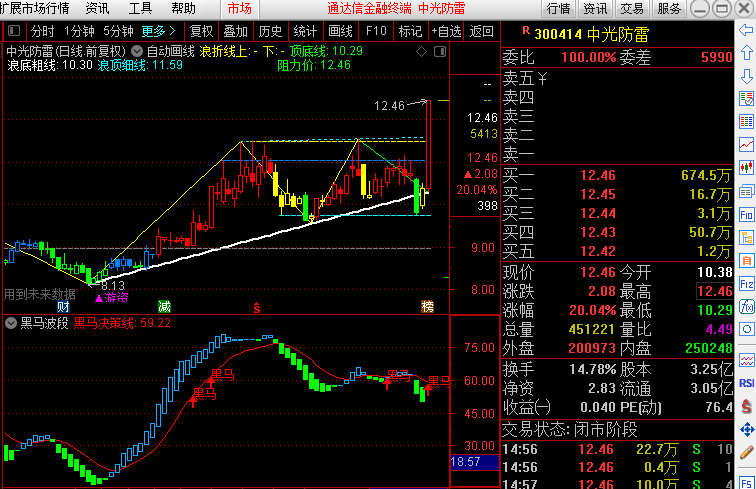The height and width of the screenshot is (489, 756).
Task: Click the 画线 draw line toolbar button
Action: (x=340, y=31)
